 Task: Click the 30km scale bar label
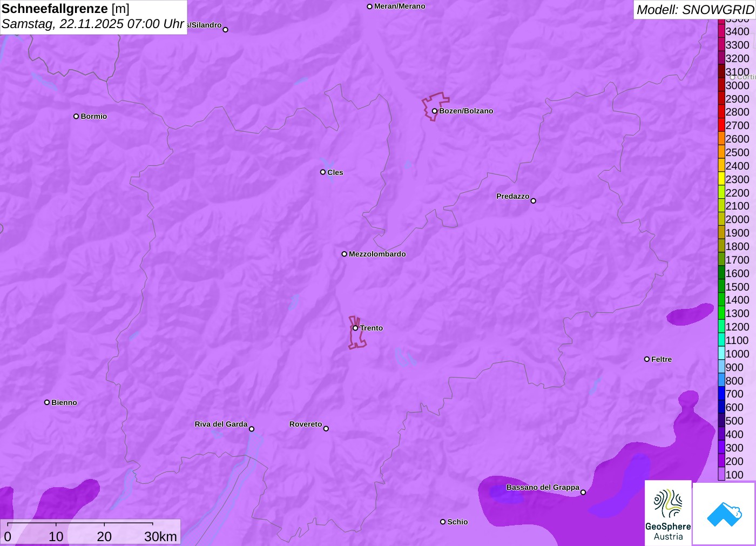coord(160,536)
